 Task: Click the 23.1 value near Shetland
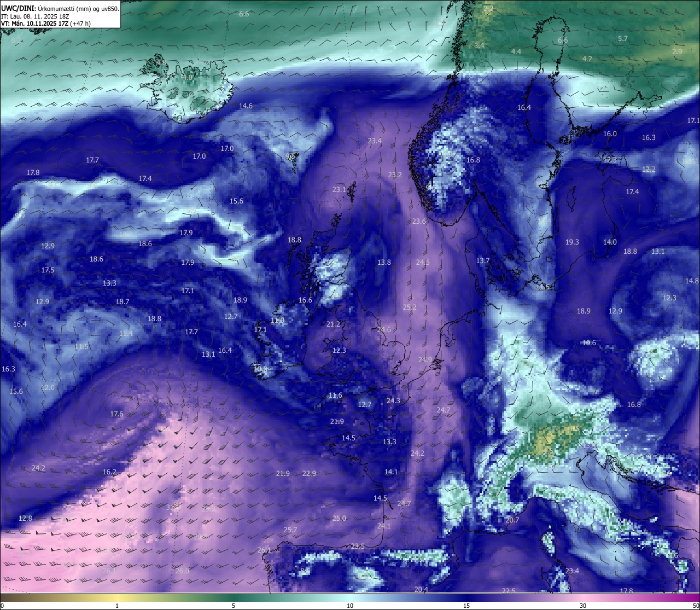339,189
